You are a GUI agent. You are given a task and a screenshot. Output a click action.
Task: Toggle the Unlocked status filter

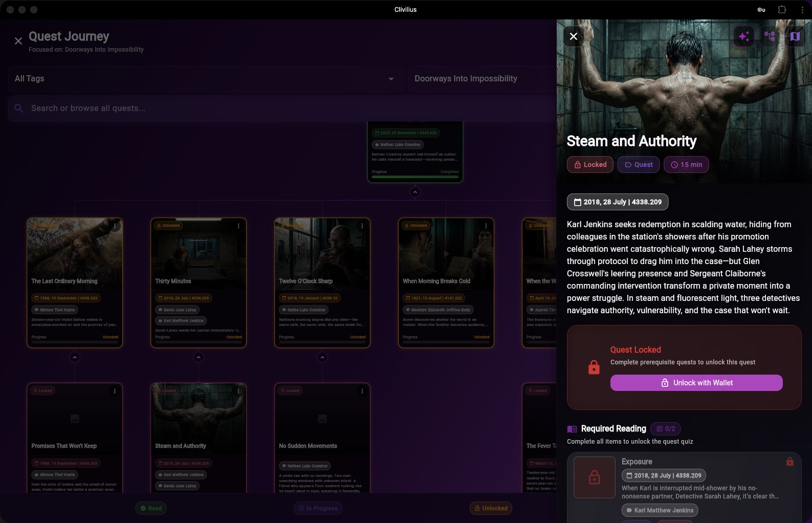(491, 508)
